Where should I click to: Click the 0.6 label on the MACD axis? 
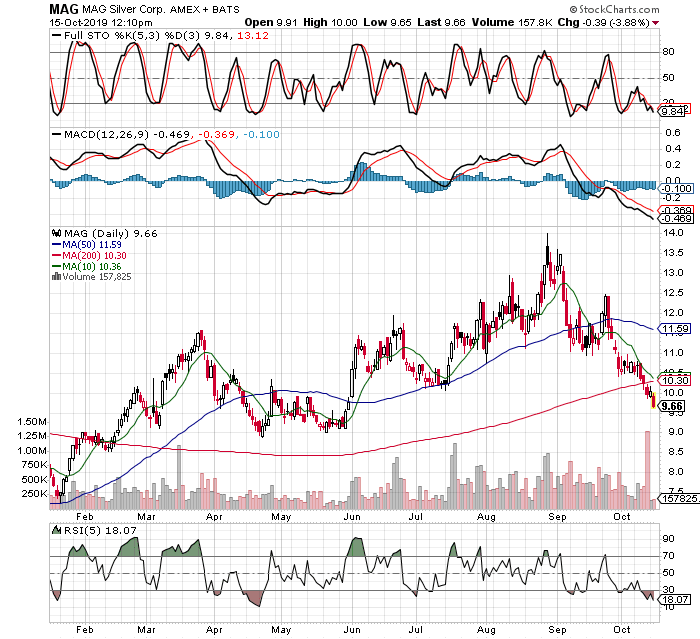pyautogui.click(x=672, y=133)
